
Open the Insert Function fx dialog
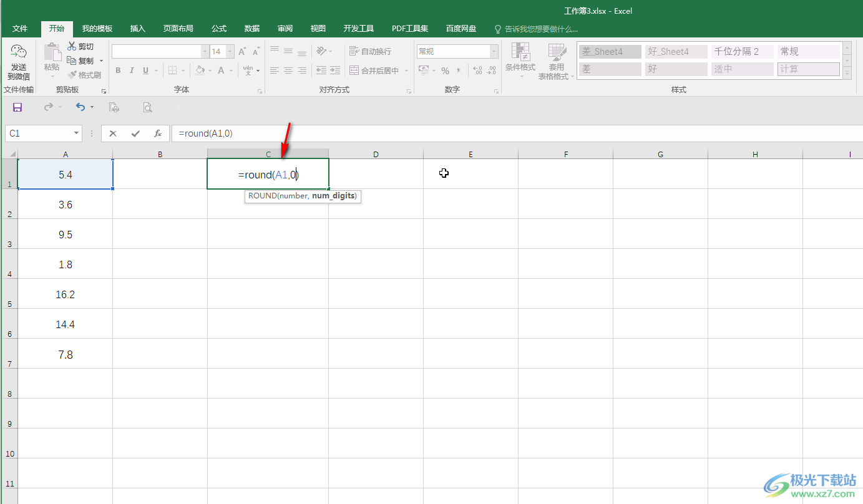tap(158, 133)
